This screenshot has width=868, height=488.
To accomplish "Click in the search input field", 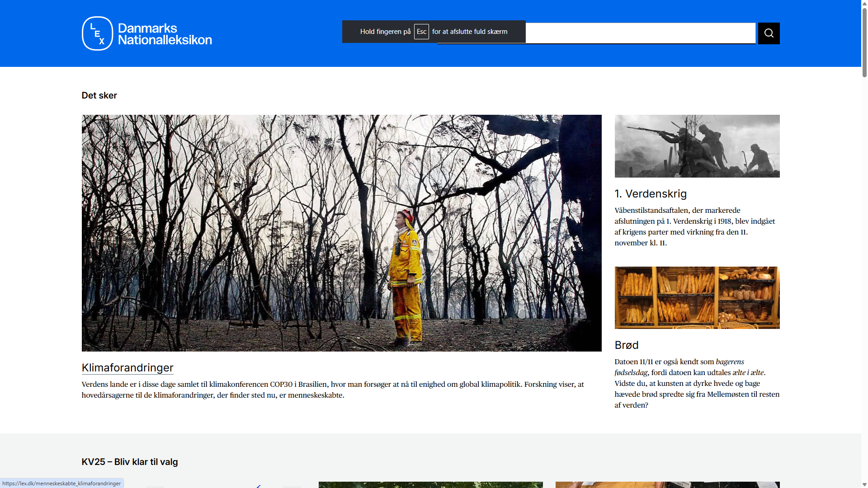I will coord(640,33).
